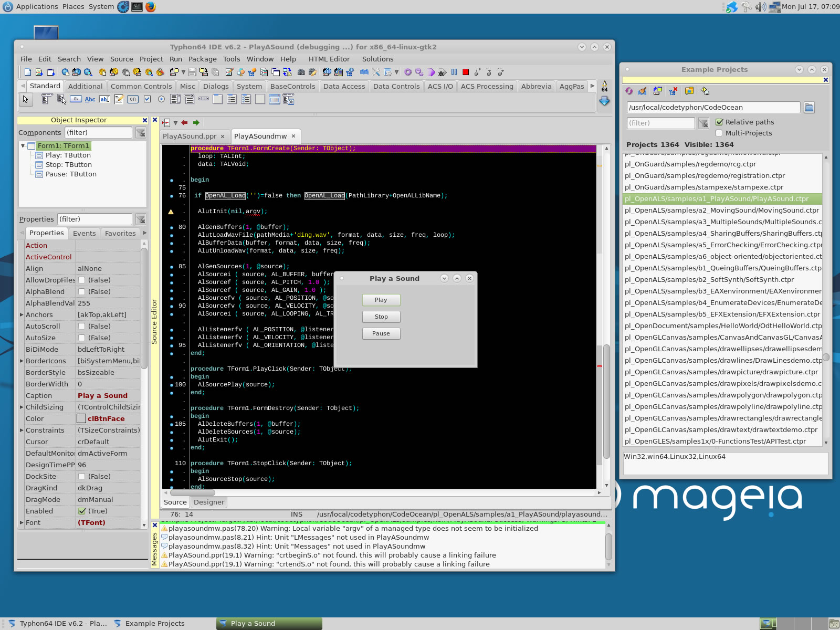Expand the BorderIcons property
The width and height of the screenshot is (840, 630).
click(22, 361)
